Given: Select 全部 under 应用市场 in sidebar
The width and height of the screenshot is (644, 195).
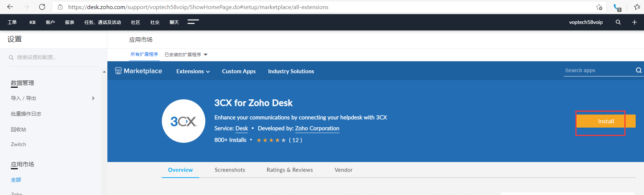Looking at the screenshot, I should [x=16, y=180].
